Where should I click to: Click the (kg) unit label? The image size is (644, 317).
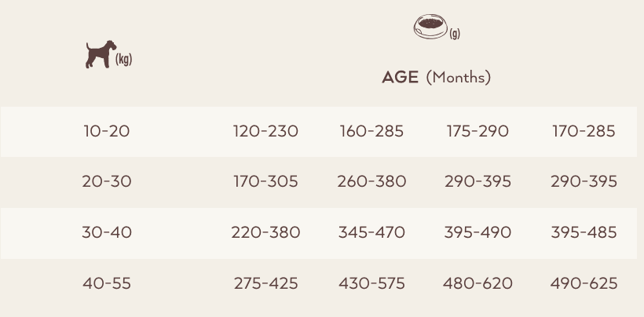click(123, 60)
